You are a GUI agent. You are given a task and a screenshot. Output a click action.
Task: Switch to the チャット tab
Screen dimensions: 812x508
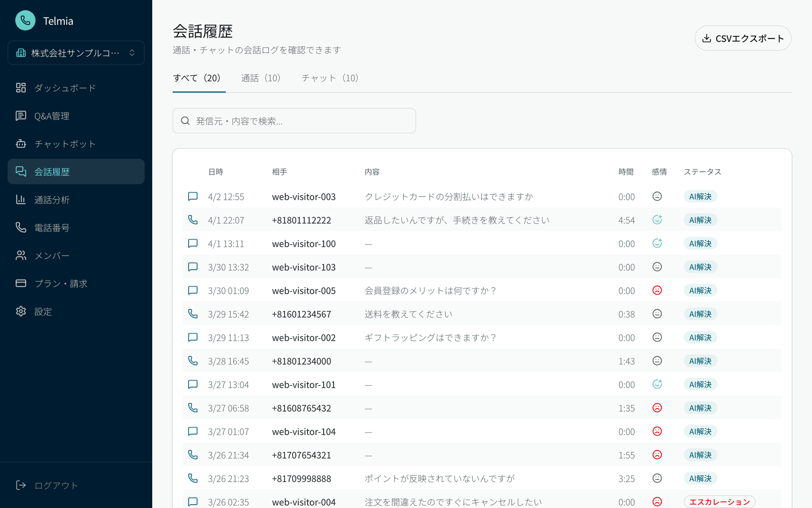pos(330,78)
